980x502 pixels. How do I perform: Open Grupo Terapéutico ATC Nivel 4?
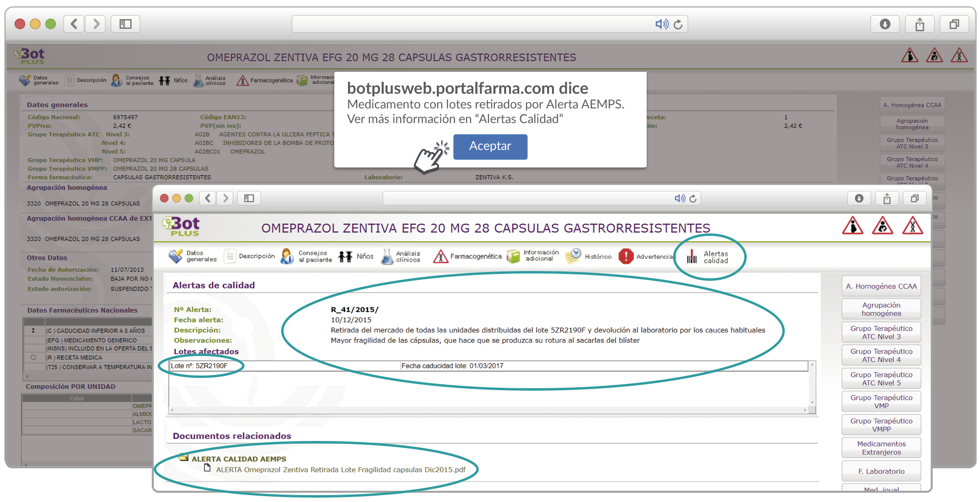tap(881, 356)
